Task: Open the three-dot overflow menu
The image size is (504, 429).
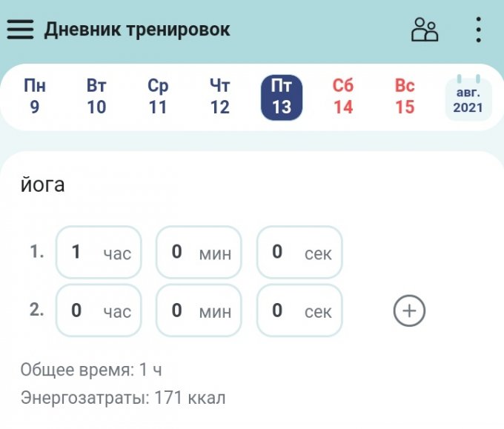Action: pyautogui.click(x=479, y=30)
